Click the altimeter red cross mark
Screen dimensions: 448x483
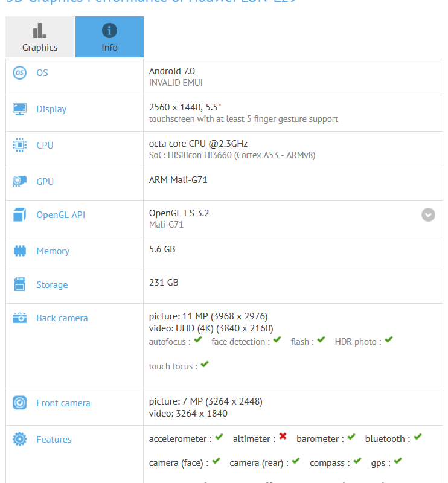(x=283, y=437)
